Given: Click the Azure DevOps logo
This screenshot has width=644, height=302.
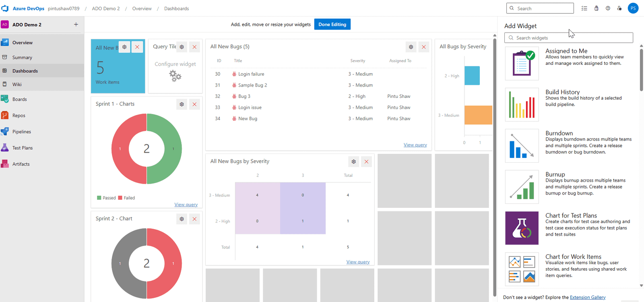Looking at the screenshot, I should (5, 8).
